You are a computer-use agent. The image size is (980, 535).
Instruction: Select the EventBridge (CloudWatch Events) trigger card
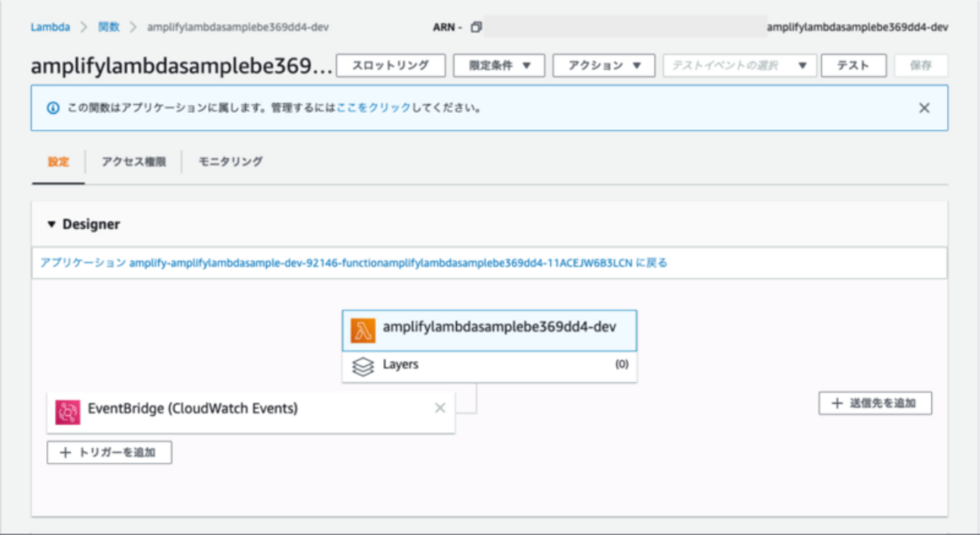(x=251, y=412)
